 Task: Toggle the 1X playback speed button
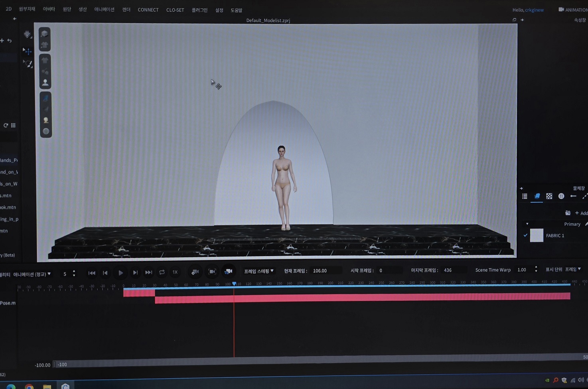(175, 272)
